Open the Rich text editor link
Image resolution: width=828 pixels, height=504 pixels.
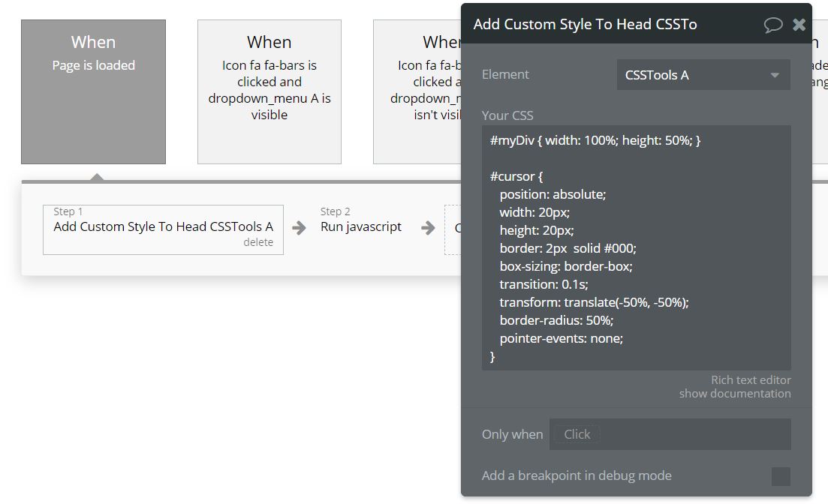[751, 380]
